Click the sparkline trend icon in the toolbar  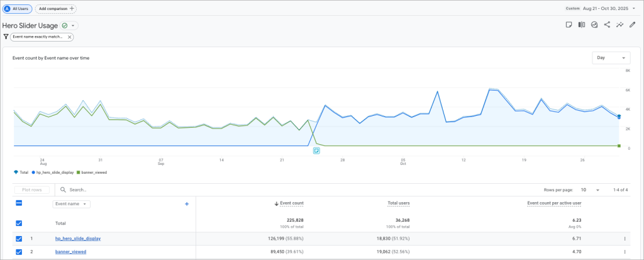[619, 25]
